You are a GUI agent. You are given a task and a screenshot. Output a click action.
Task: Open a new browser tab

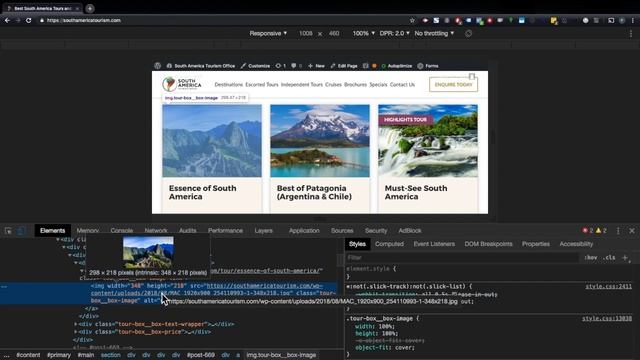(90, 8)
